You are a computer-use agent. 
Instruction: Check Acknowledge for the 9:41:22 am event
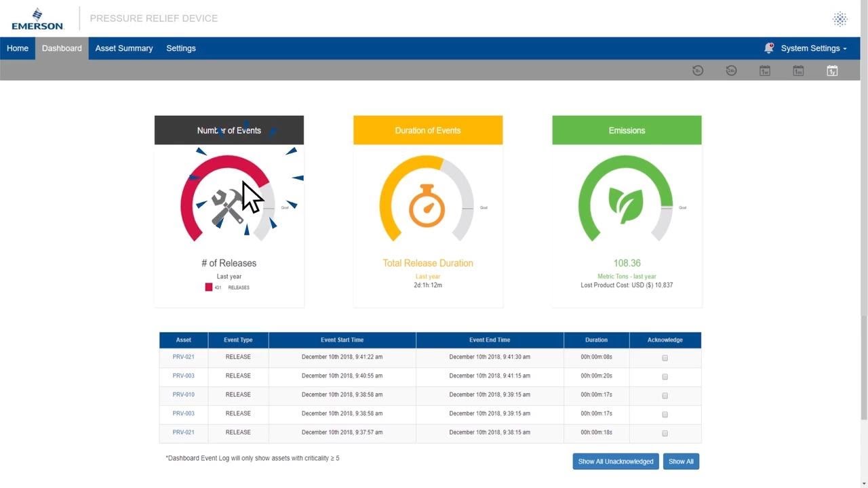pos(665,358)
